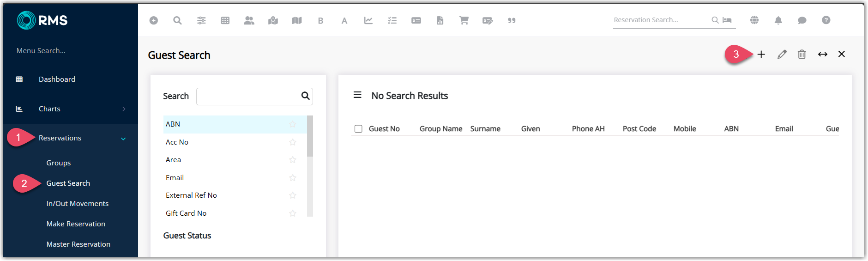
Task: Open Dashboard from the sidebar
Action: click(57, 79)
